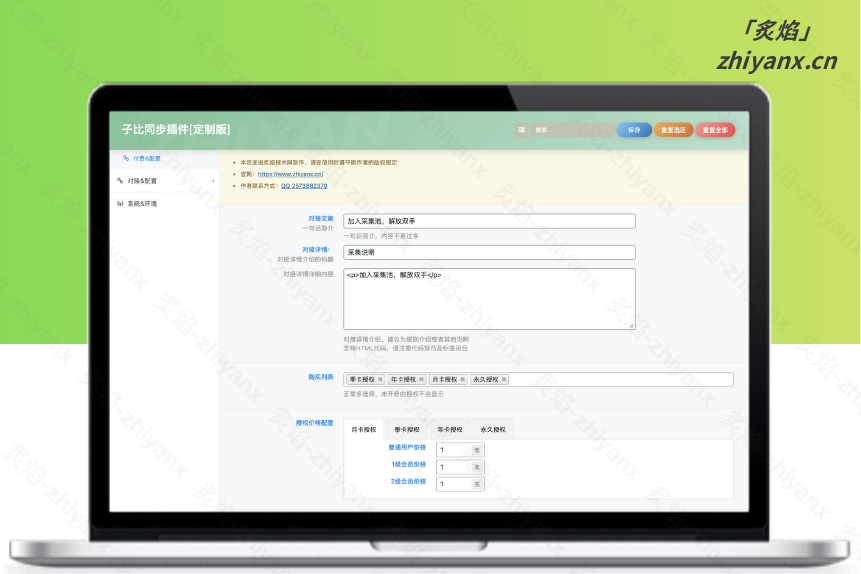Viewport: 861px width, 574px height.
Task: Switch to the 年卡授权 price tab
Action: click(x=451, y=430)
